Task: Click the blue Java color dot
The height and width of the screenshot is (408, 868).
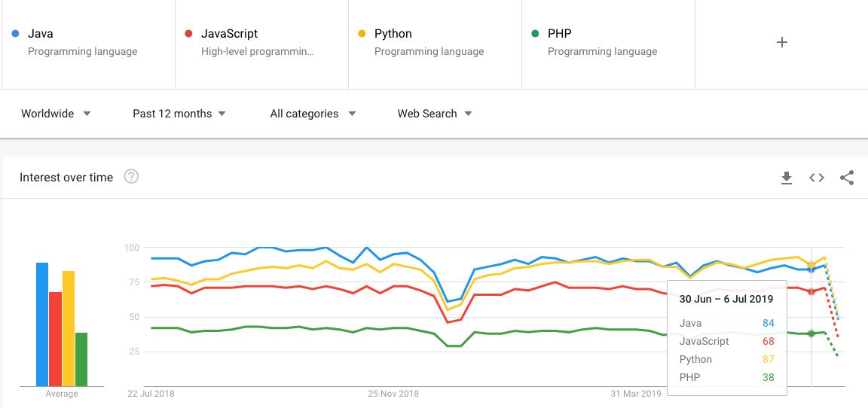Action: pos(16,34)
